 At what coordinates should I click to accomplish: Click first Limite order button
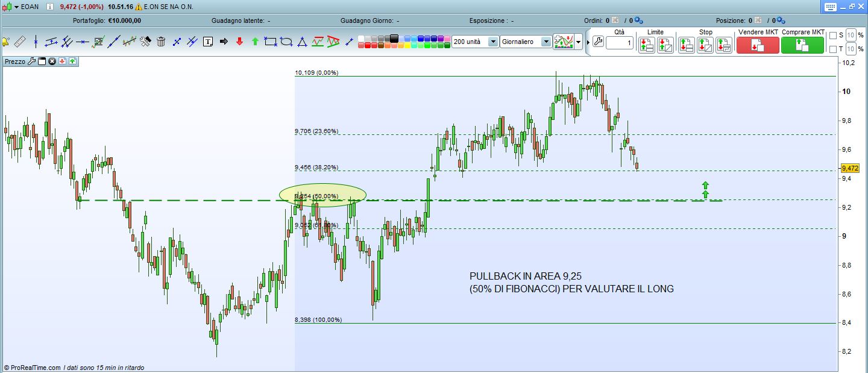[647, 45]
